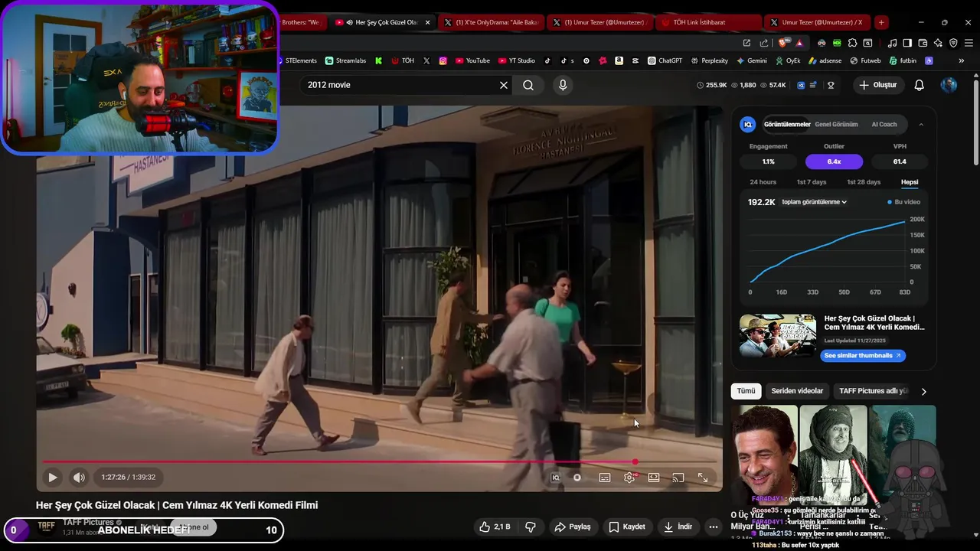Open the Futweb bookmark
980x551 pixels.
point(865,60)
